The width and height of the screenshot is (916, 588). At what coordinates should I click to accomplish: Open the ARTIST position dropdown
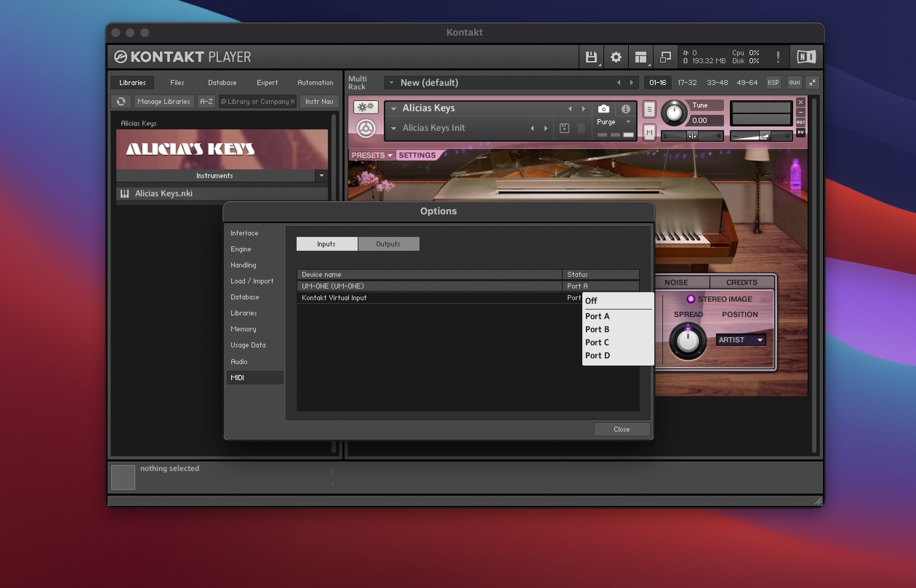740,340
